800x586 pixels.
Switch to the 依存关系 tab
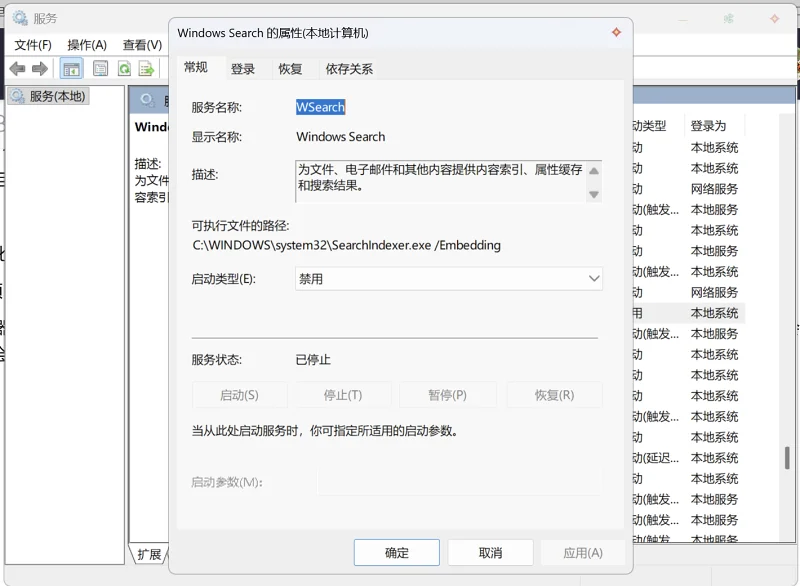click(x=349, y=69)
